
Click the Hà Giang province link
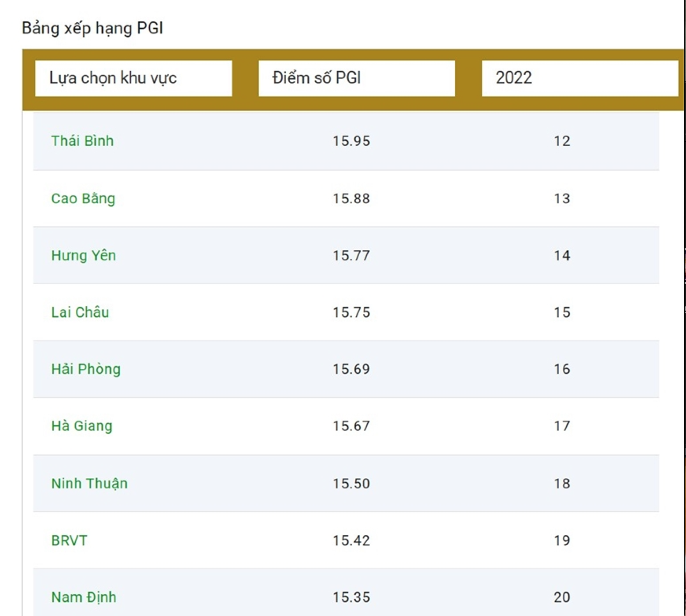coord(82,426)
